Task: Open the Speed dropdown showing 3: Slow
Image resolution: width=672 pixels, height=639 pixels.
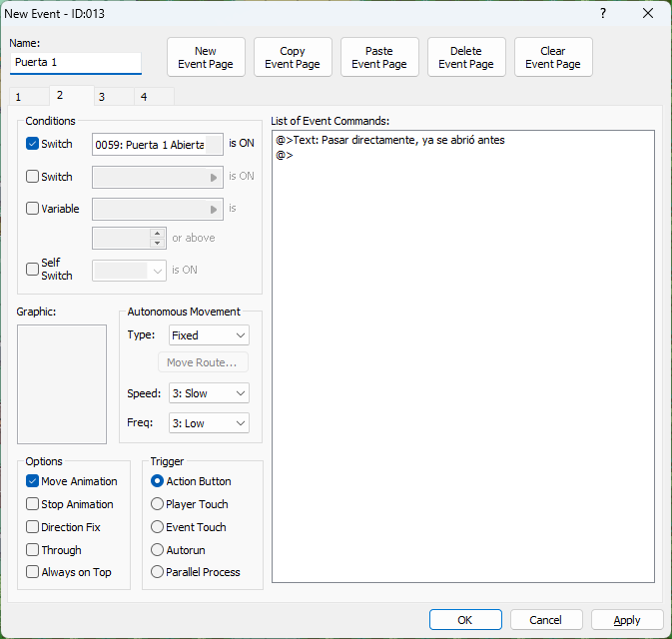Action: [209, 394]
